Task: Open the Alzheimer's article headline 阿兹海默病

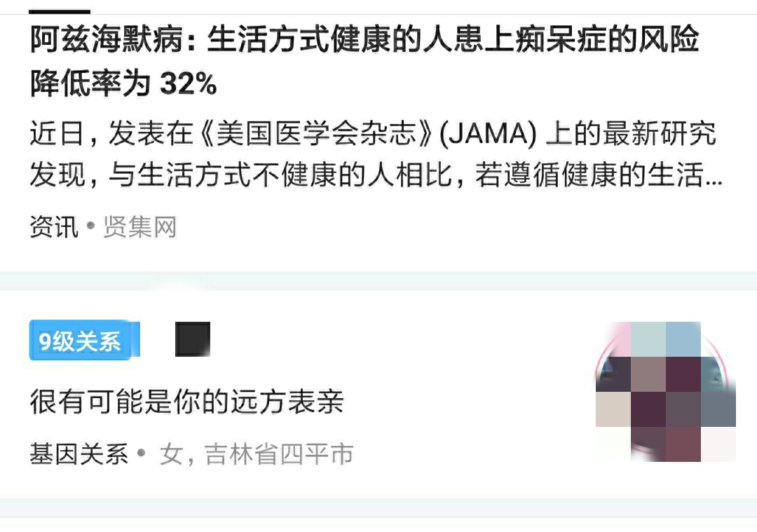Action: pyautogui.click(x=364, y=61)
